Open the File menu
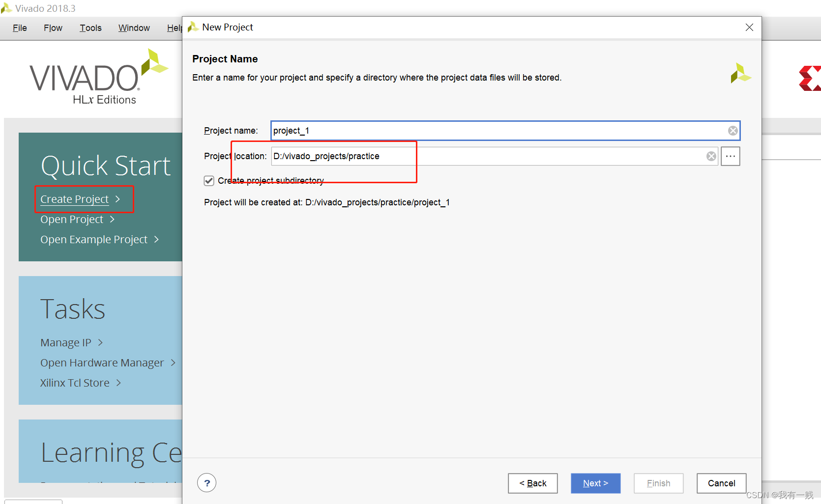 20,28
